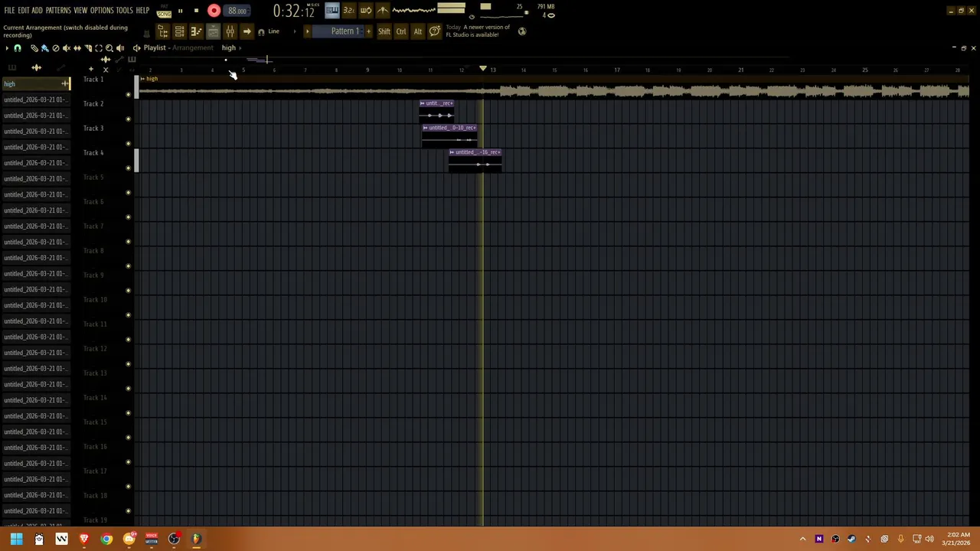The height and width of the screenshot is (551, 980).
Task: Click the playhead marker on timeline ruler
Action: point(483,69)
